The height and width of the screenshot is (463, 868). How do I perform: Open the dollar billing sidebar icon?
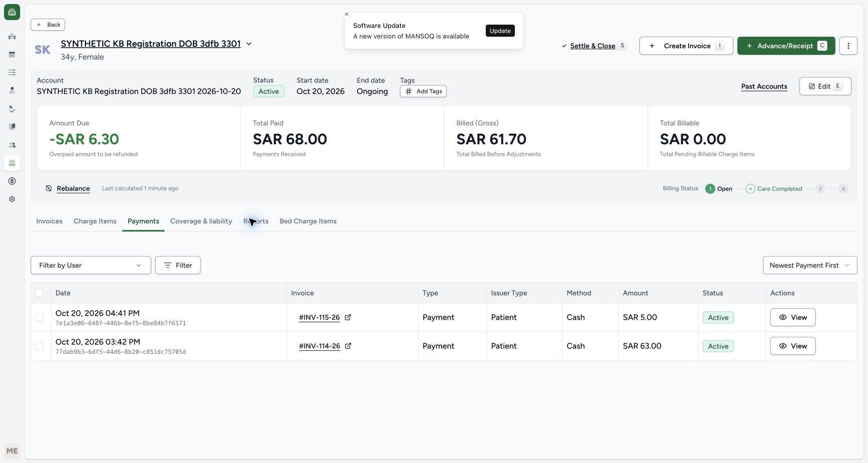tap(12, 181)
